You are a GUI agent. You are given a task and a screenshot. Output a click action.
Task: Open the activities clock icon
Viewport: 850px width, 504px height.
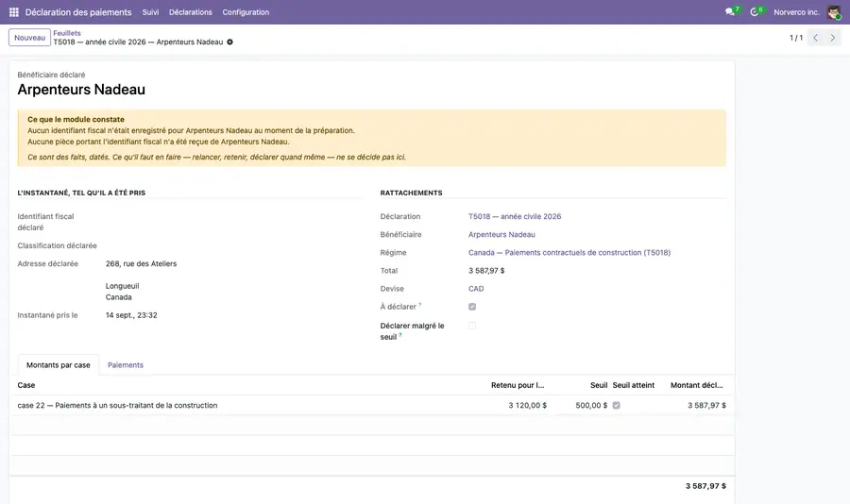(x=754, y=12)
